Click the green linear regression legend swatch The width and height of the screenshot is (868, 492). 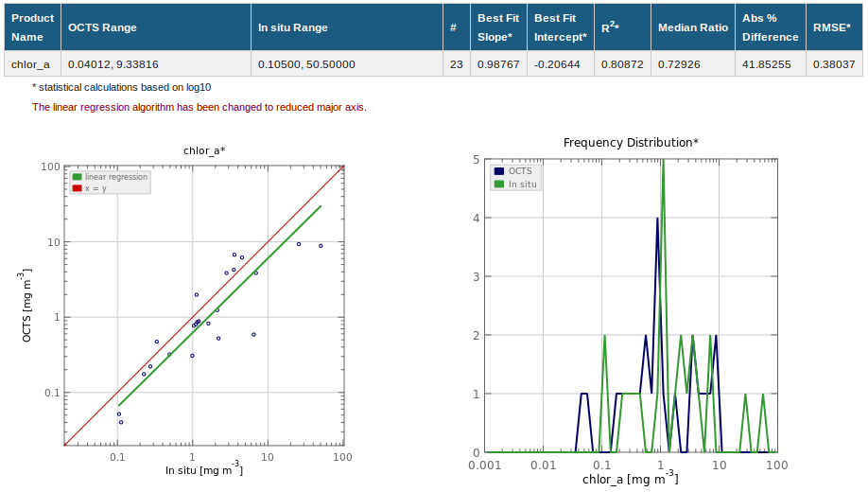click(78, 177)
